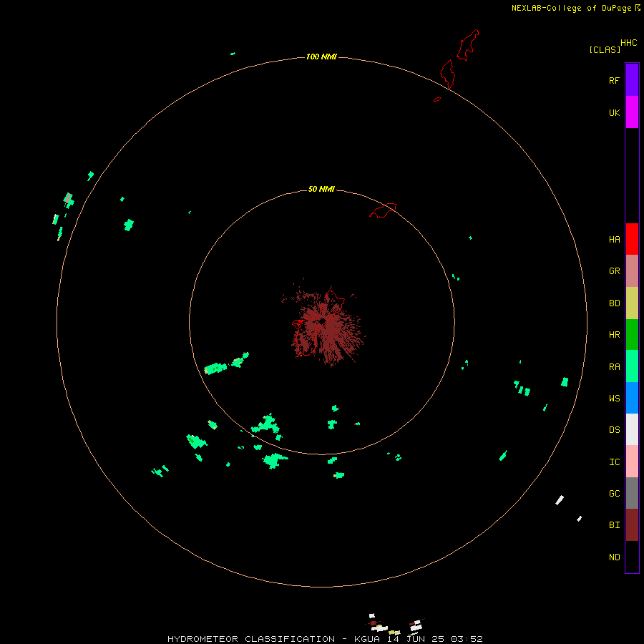Click the 03:52 timestamp
The width and height of the screenshot is (644, 644).
(x=467, y=639)
